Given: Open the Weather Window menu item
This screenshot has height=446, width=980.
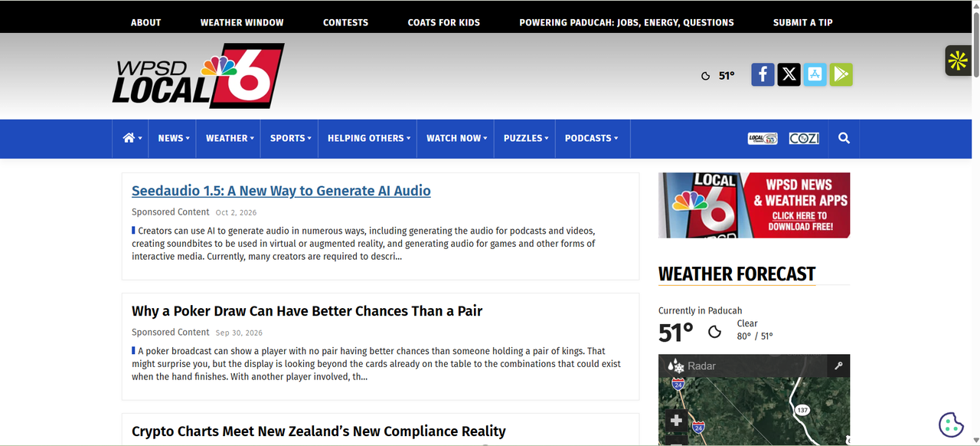Looking at the screenshot, I should point(242,22).
